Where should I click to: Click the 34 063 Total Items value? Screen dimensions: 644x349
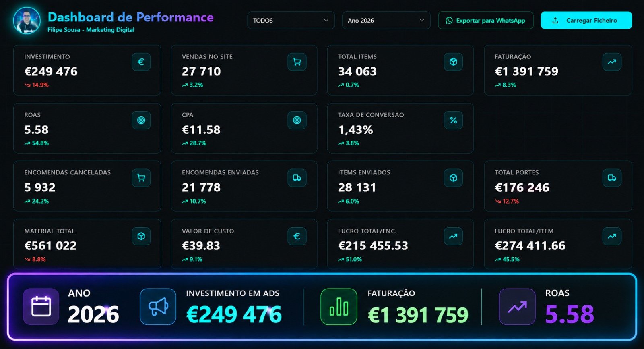pyautogui.click(x=357, y=71)
